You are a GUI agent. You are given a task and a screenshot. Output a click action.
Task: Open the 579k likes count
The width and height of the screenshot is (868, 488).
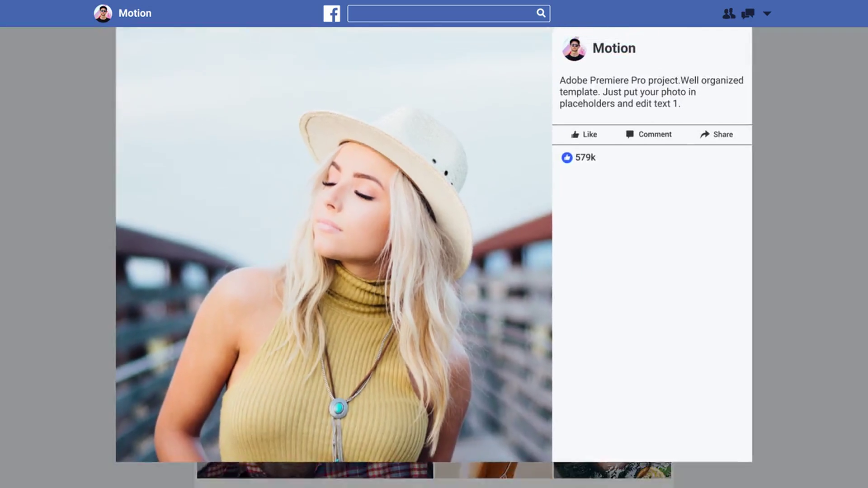(x=585, y=158)
